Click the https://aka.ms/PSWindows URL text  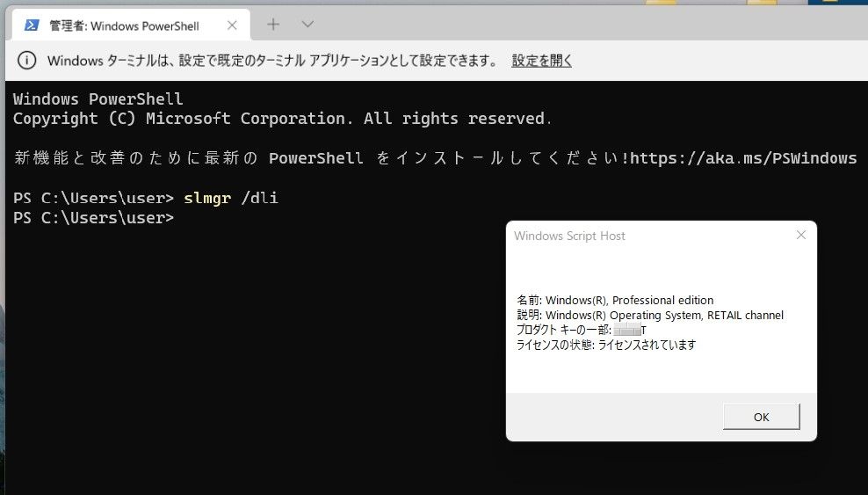coord(743,158)
